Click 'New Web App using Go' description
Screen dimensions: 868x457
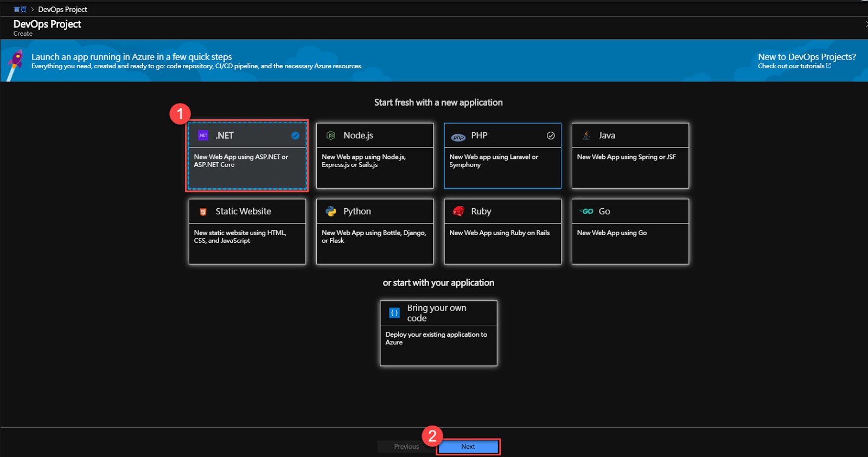click(x=612, y=233)
